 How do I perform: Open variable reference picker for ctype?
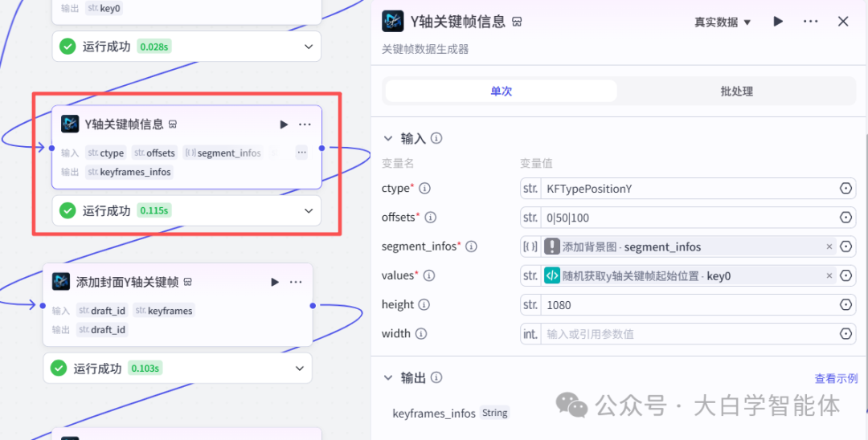point(845,189)
